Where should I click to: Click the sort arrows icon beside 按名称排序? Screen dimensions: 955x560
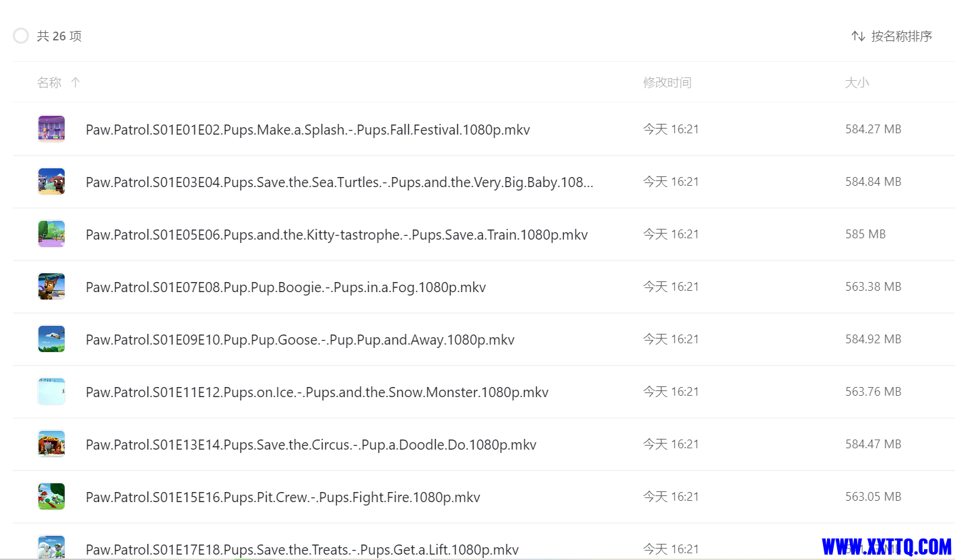(858, 36)
